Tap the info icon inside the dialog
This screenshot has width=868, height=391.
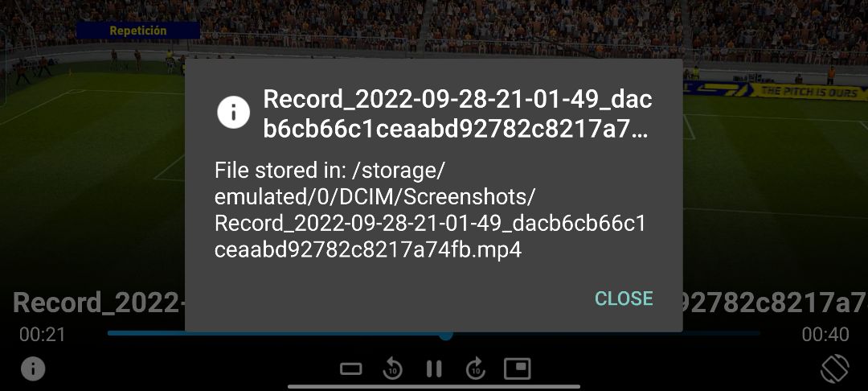[x=233, y=113]
